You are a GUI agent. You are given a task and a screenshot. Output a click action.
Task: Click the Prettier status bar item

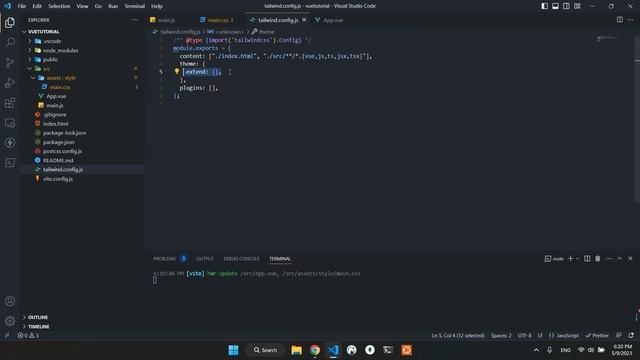coord(597,335)
